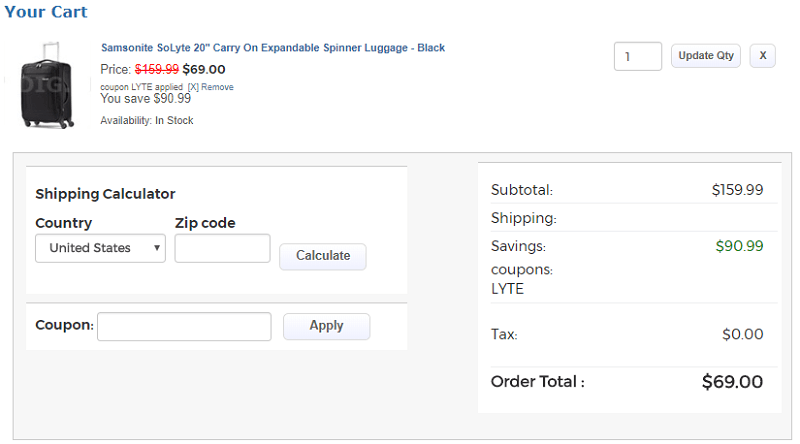Screen dimensions: 800x444
Task: Click the Subtotal value $159.99
Action: [737, 190]
